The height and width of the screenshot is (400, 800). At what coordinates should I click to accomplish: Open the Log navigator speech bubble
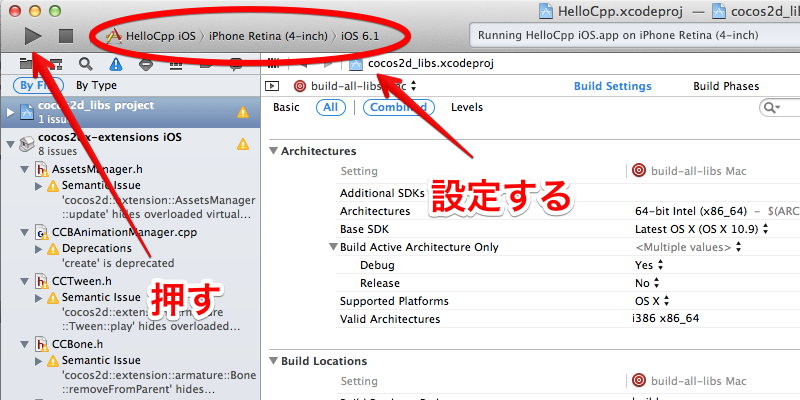pyautogui.click(x=236, y=64)
